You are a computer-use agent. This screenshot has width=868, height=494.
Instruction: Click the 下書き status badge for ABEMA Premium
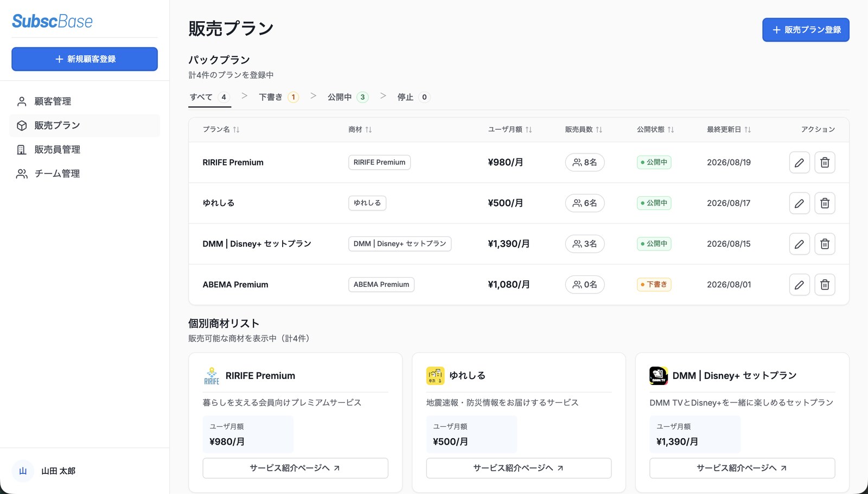tap(654, 284)
